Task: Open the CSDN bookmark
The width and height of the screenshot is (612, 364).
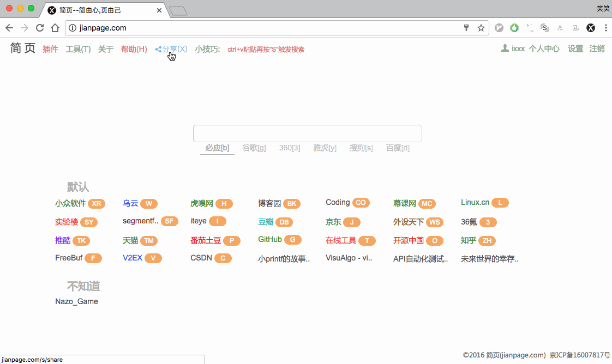Action: pyautogui.click(x=201, y=258)
